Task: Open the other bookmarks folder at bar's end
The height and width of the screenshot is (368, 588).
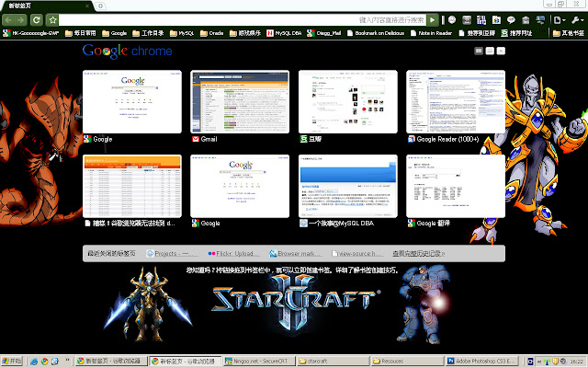Action: (569, 33)
